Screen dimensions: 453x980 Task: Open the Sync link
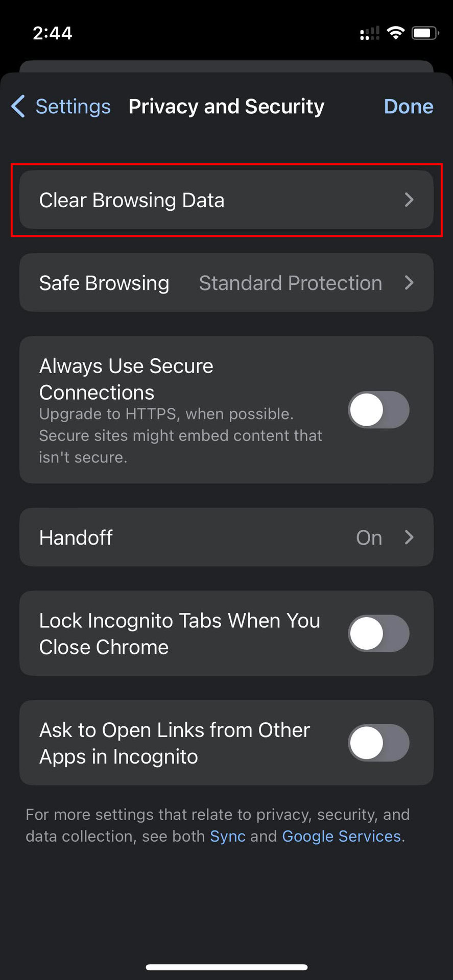pyautogui.click(x=228, y=836)
